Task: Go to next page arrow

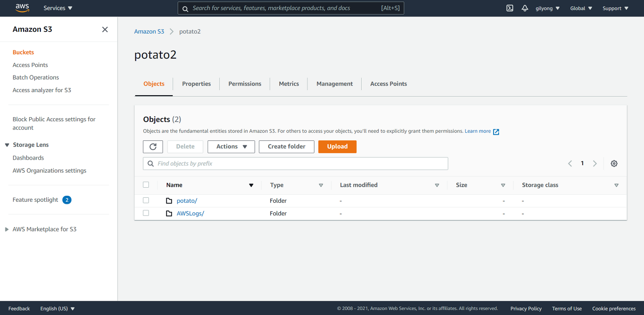Action: tap(595, 164)
